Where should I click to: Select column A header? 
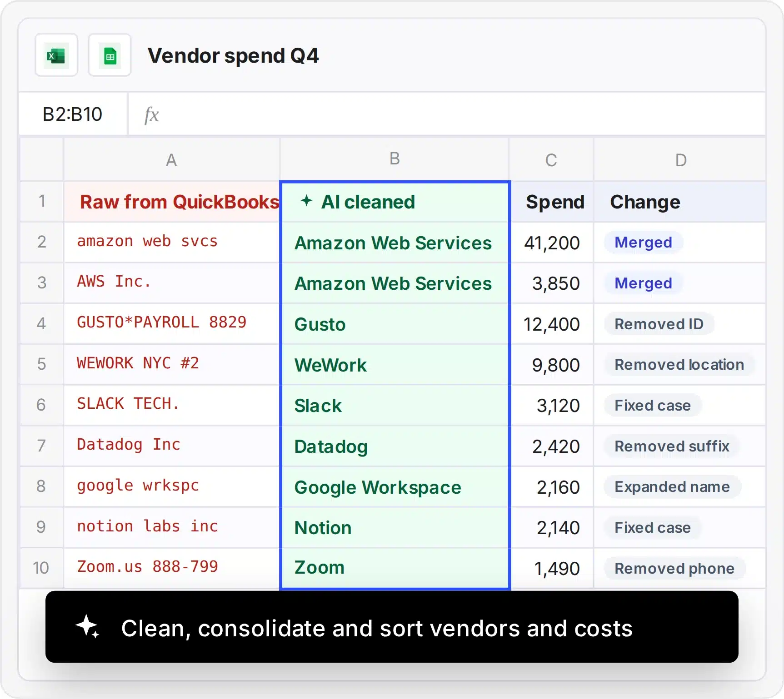[x=171, y=160]
